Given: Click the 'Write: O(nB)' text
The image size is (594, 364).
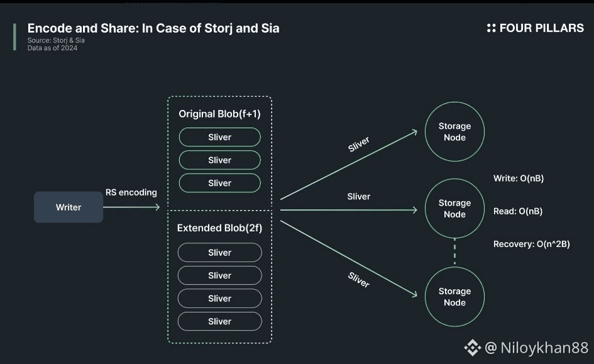Looking at the screenshot, I should pos(518,179).
